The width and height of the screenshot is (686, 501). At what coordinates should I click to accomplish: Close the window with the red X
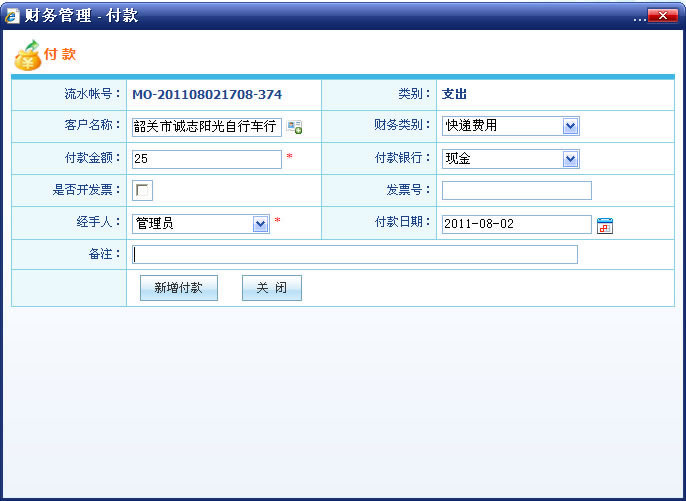pos(661,15)
